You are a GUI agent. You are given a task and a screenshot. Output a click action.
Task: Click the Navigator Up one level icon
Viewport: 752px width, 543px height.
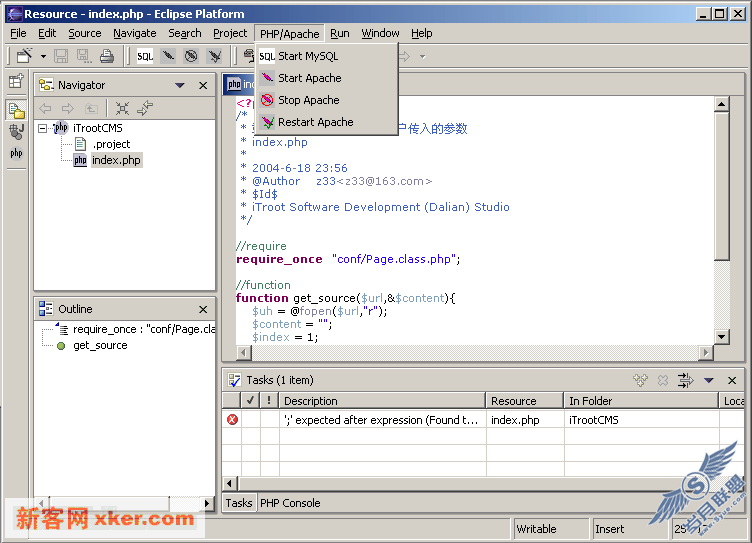91,108
